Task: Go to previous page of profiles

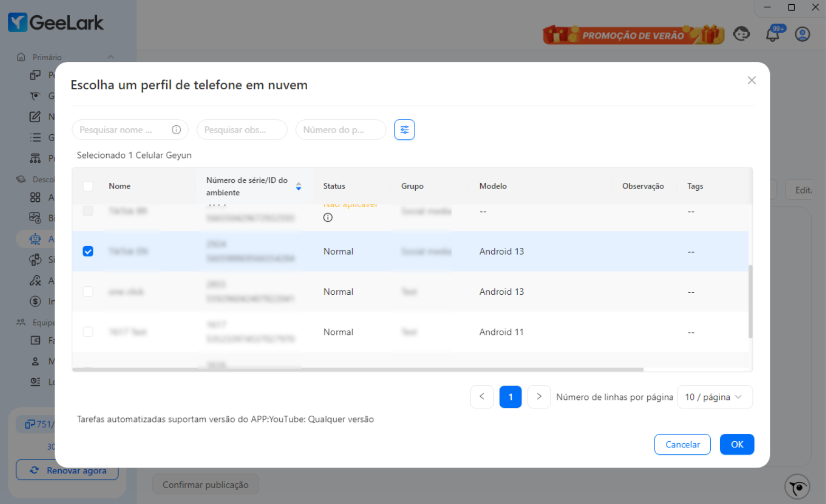Action: tap(482, 397)
